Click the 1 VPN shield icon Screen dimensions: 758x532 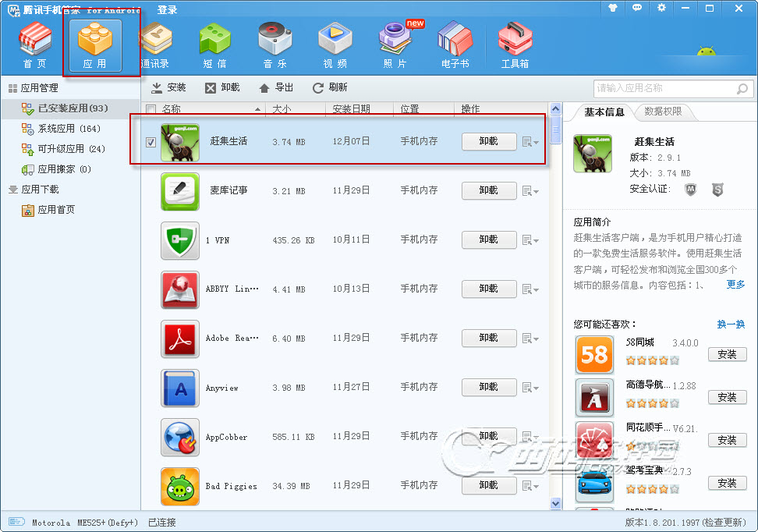[x=180, y=240]
